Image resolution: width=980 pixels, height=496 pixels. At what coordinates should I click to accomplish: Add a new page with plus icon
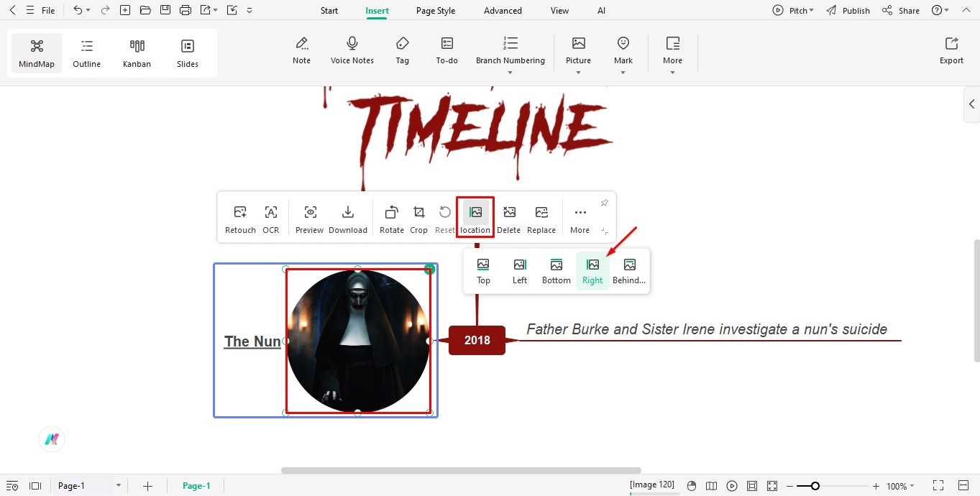point(147,486)
